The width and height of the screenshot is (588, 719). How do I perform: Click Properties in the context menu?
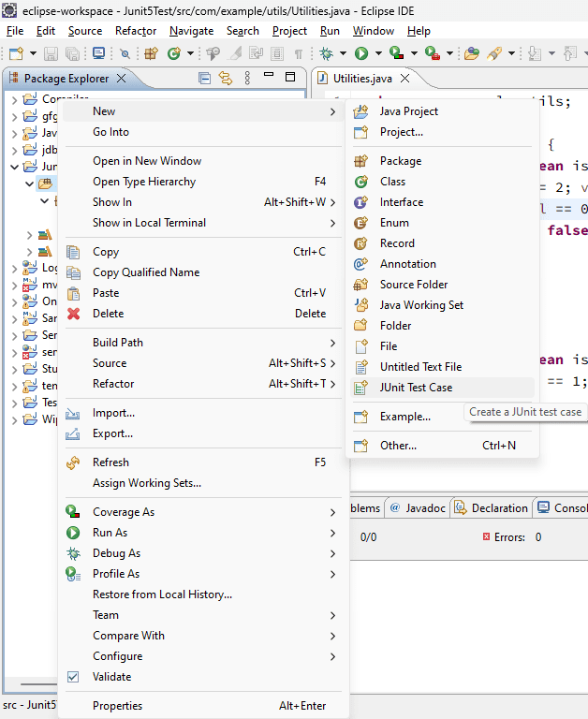pyautogui.click(x=203, y=706)
